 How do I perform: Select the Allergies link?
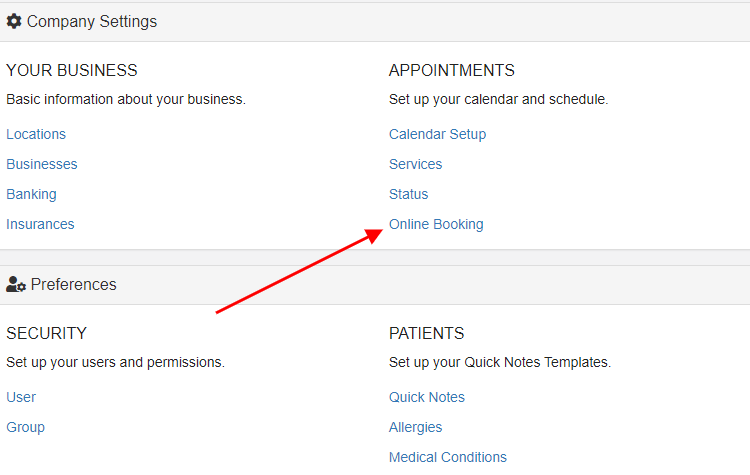point(415,427)
